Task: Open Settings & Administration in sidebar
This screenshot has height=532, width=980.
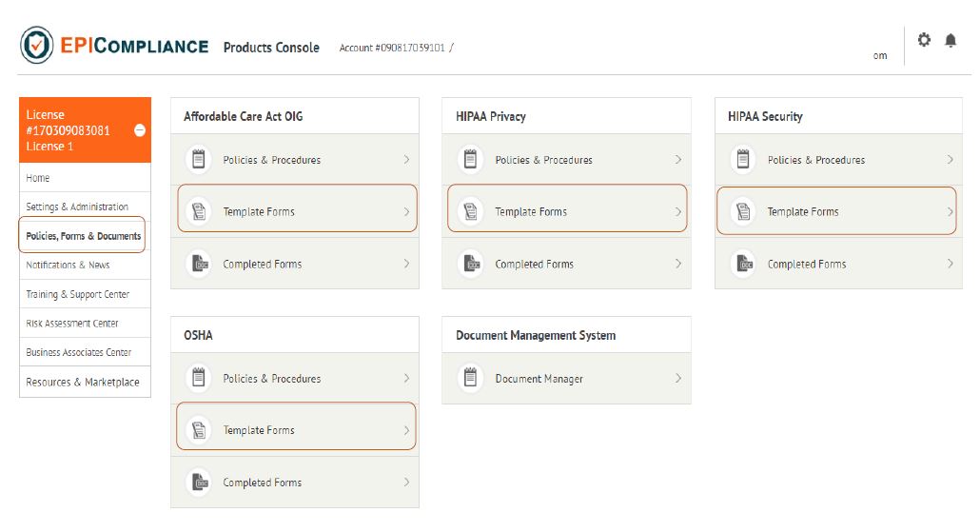Action: click(77, 207)
